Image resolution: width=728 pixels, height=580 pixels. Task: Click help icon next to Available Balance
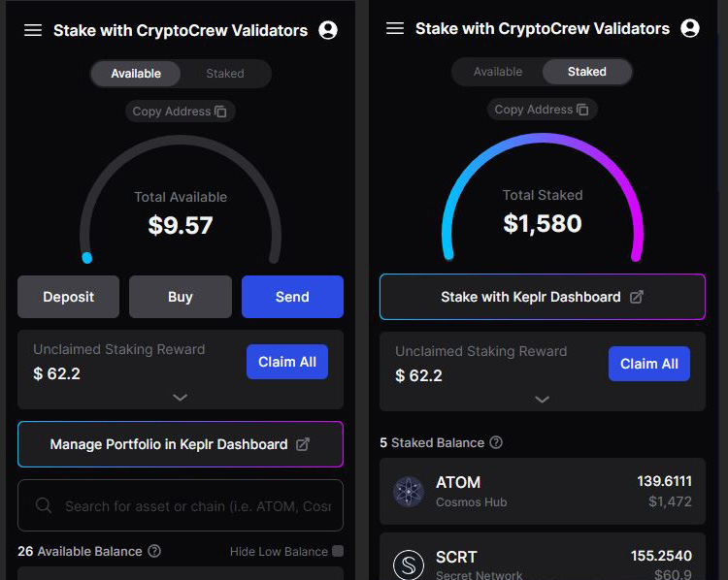(x=154, y=551)
